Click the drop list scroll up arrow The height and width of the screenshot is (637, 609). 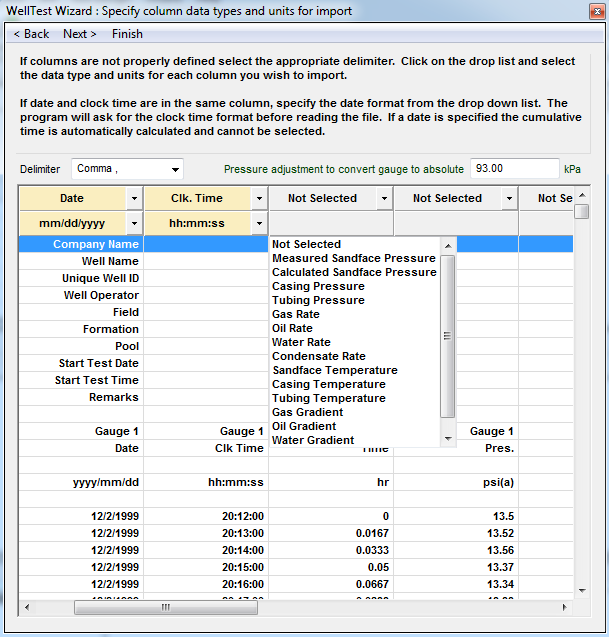tap(448, 246)
